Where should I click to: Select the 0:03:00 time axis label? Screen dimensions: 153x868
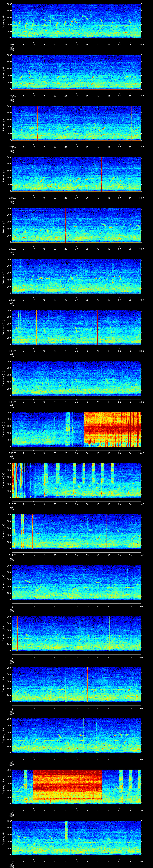click(x=12, y=147)
